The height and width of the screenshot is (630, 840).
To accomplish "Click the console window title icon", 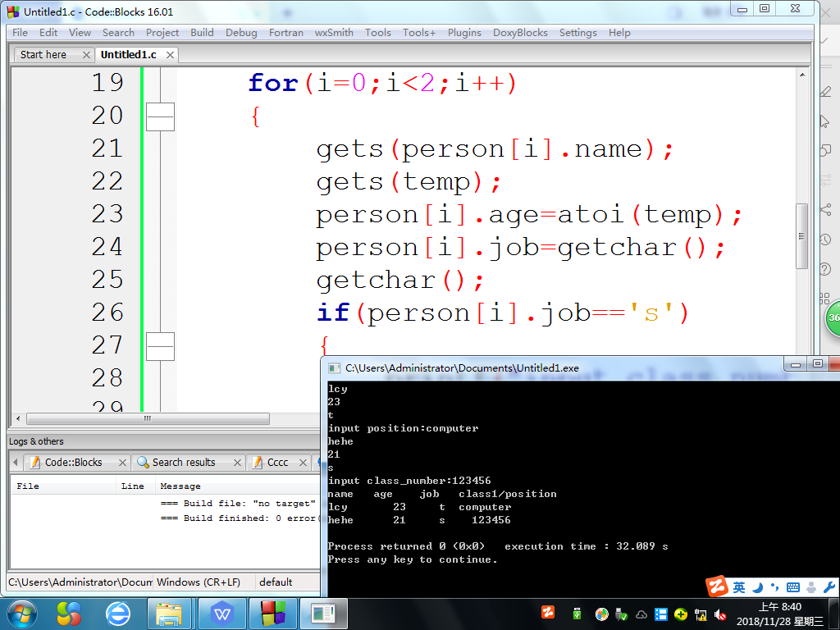I will pyautogui.click(x=335, y=368).
